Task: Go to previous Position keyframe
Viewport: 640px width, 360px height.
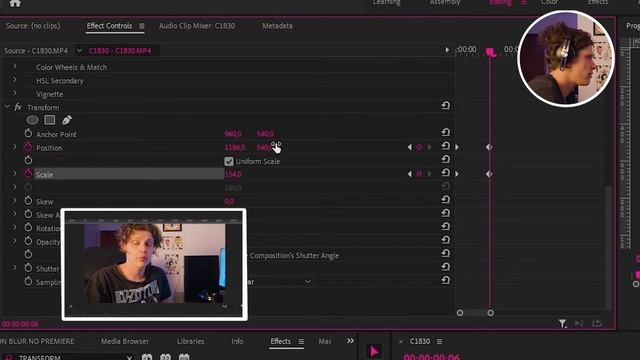Action: click(x=409, y=147)
